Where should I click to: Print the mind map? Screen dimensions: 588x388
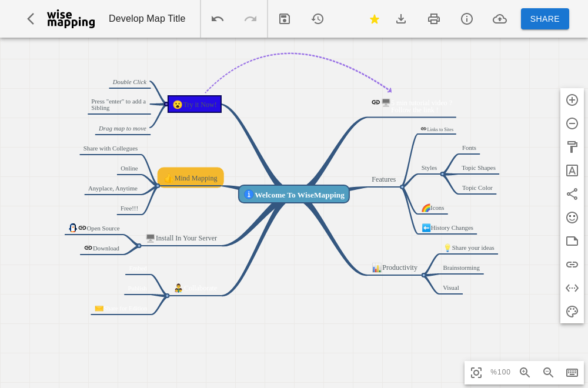point(434,19)
